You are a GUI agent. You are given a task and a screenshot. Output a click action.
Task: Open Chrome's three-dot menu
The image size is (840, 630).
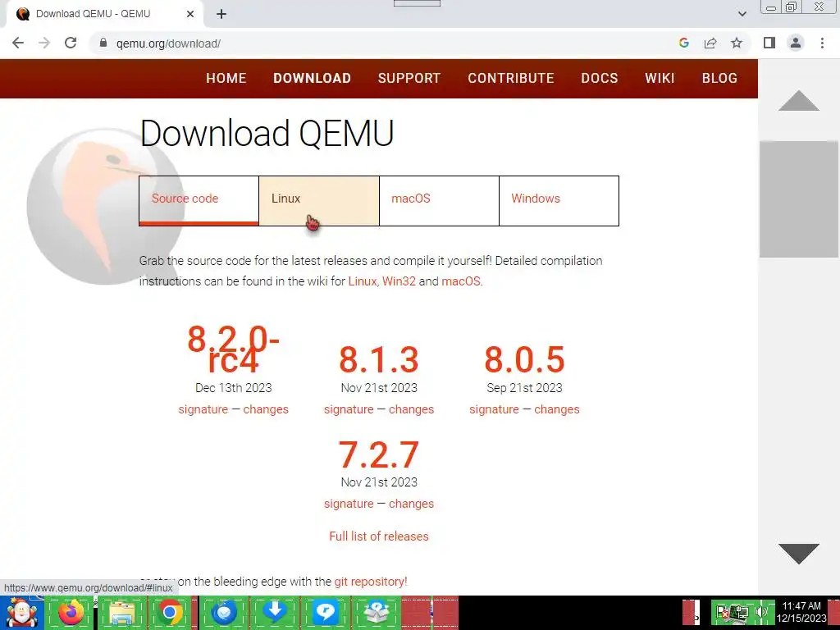tap(822, 43)
